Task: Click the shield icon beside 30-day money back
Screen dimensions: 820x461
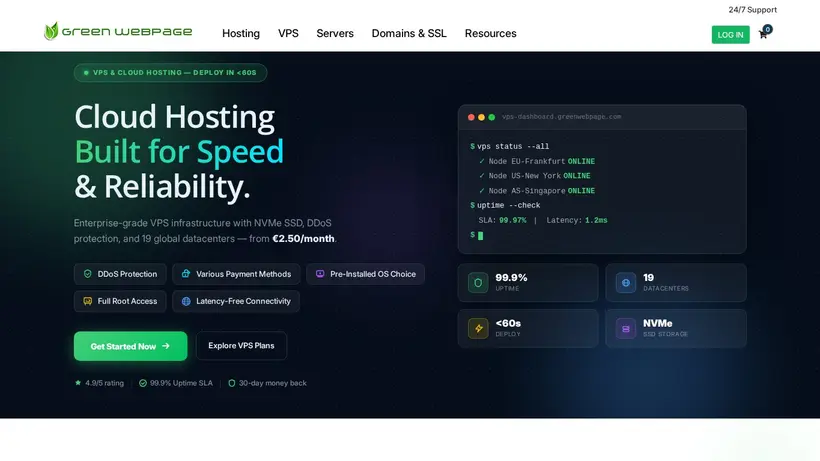Action: 232,383
